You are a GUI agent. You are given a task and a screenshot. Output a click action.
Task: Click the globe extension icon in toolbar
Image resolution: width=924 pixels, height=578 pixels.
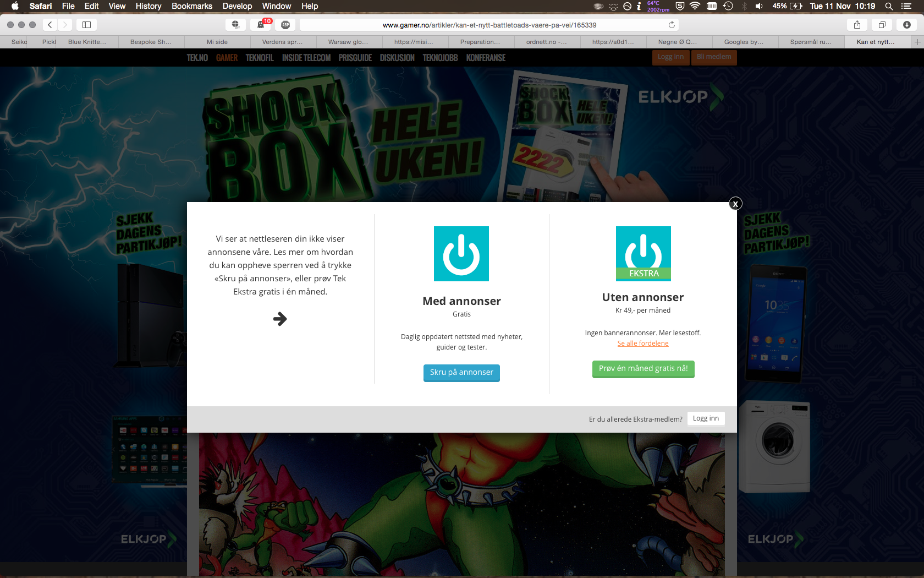tap(235, 25)
